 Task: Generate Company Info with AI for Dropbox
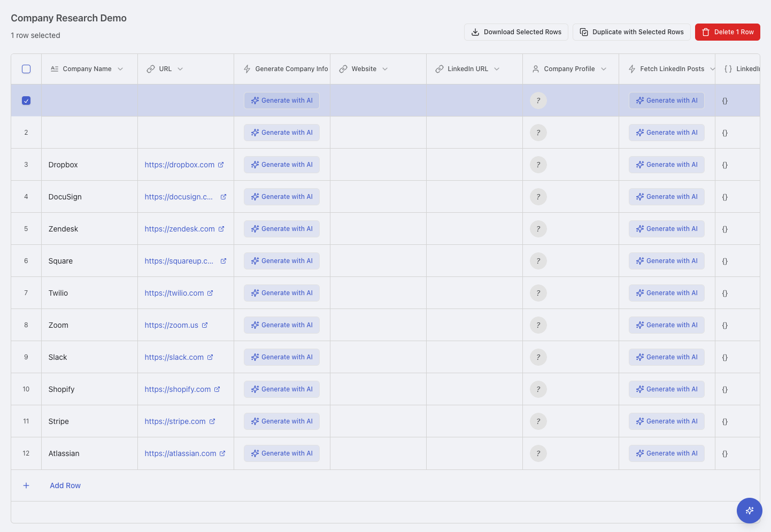point(282,165)
